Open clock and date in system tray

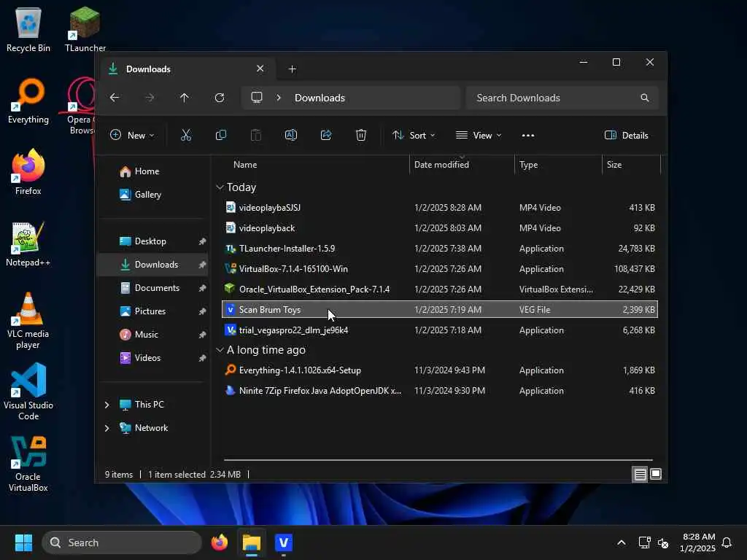[698, 542]
